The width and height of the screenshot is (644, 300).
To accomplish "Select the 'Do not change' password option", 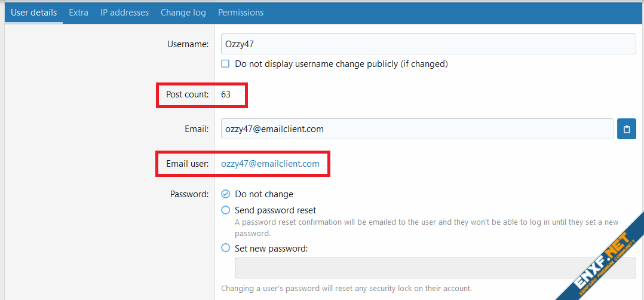I will (x=226, y=194).
